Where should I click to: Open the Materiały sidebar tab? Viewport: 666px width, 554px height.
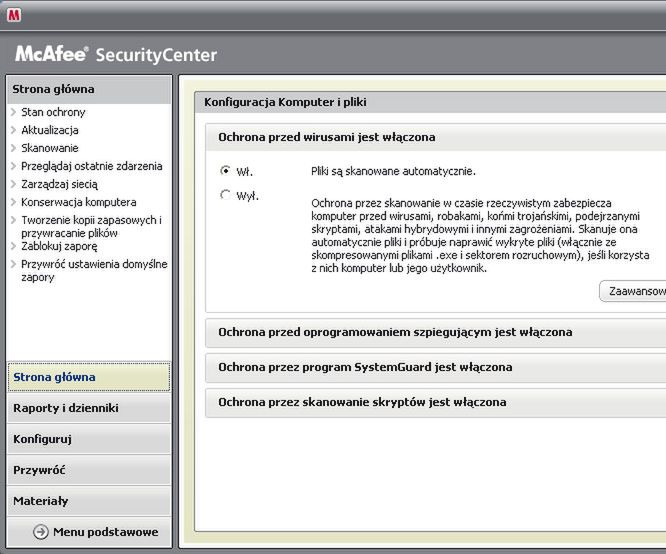[41, 501]
